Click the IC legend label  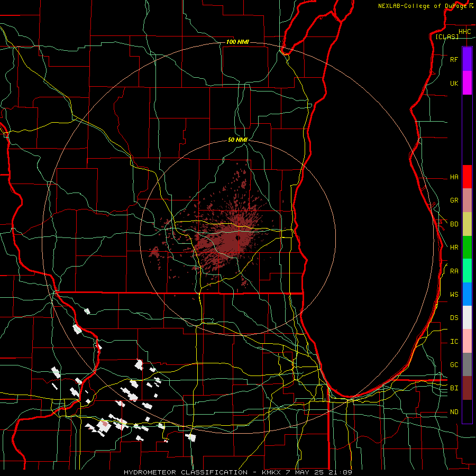click(x=454, y=342)
